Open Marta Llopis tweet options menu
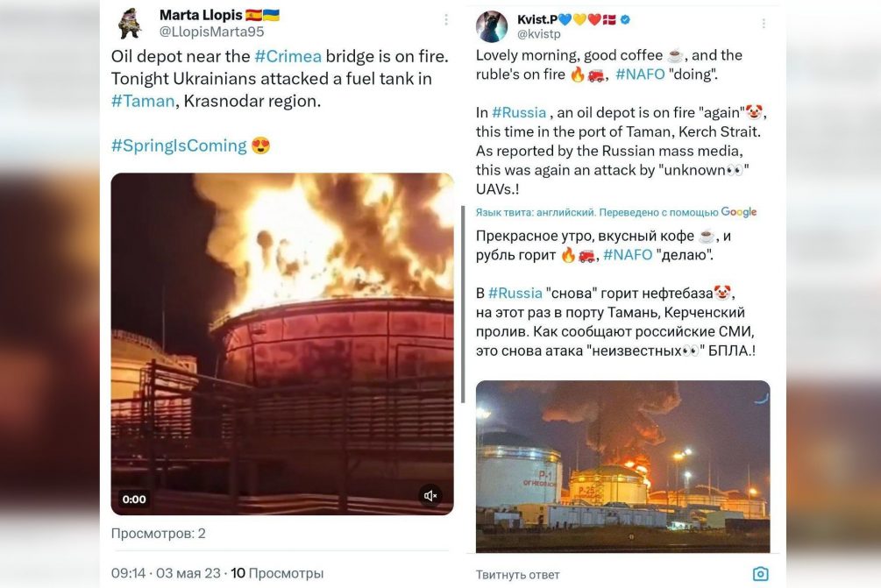The image size is (881, 588). pyautogui.click(x=446, y=20)
